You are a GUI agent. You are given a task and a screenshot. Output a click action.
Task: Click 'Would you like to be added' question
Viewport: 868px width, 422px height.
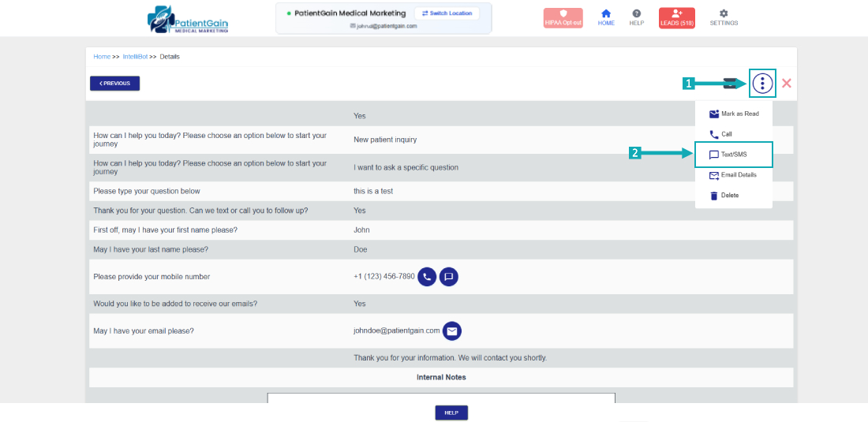pos(175,304)
